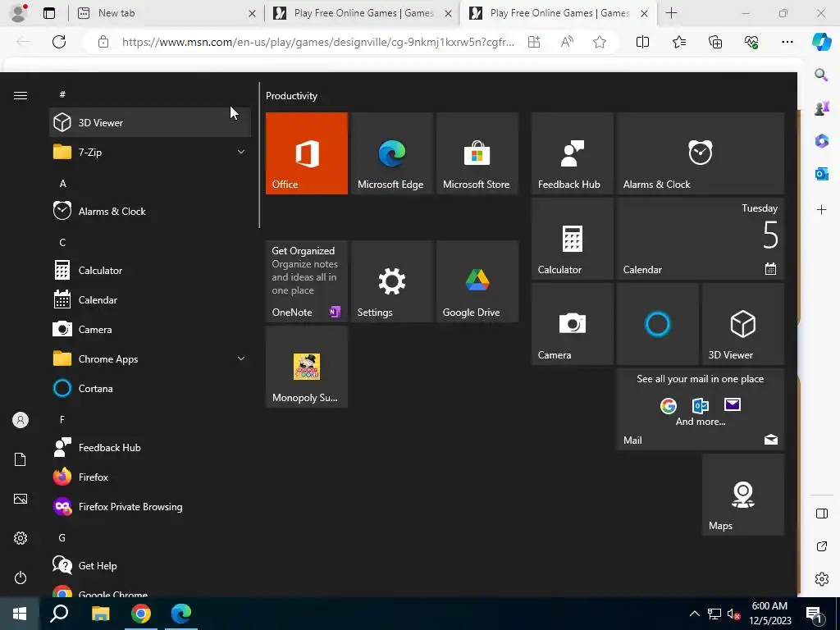
Task: Open the Mail tile
Action: tap(701, 409)
